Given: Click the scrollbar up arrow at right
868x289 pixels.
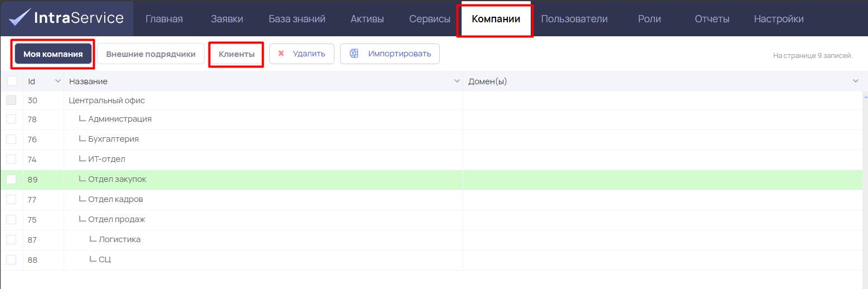Looking at the screenshot, I should pyautogui.click(x=865, y=97).
